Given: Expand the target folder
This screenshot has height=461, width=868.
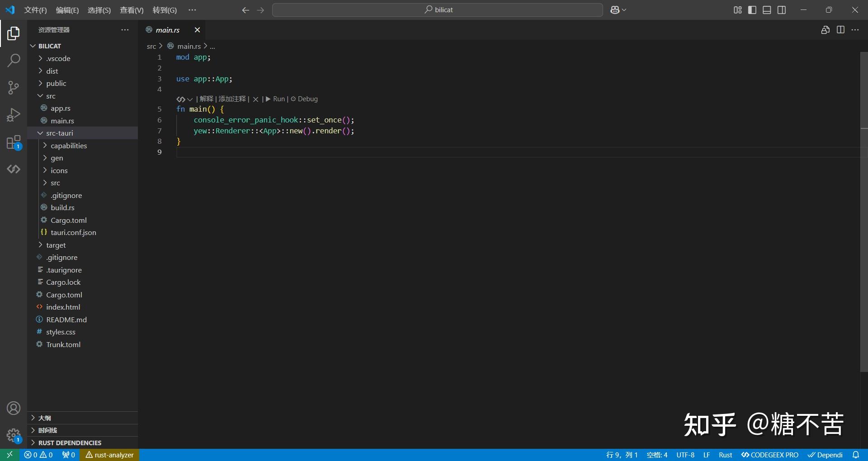Looking at the screenshot, I should coord(56,245).
